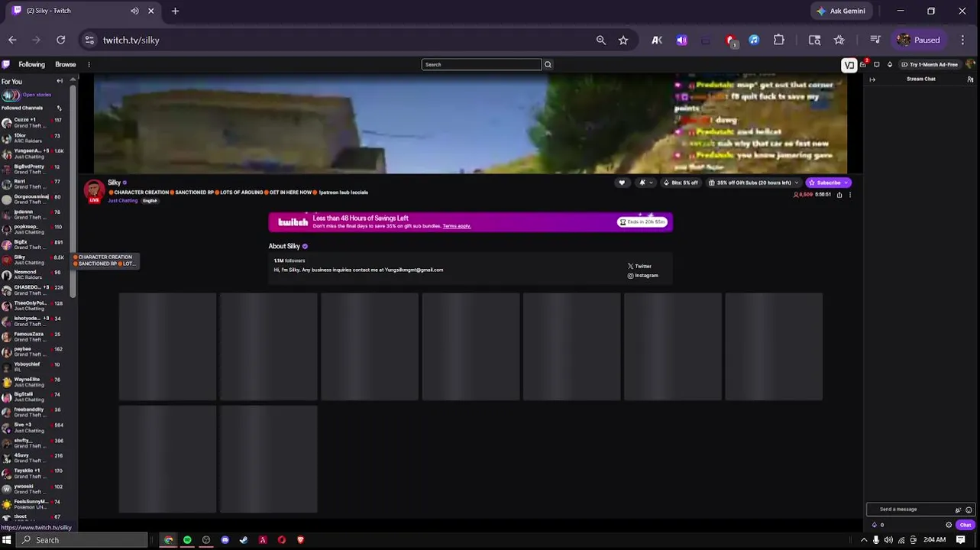Select the English language tag
Viewport: 980px width, 550px height.
150,201
